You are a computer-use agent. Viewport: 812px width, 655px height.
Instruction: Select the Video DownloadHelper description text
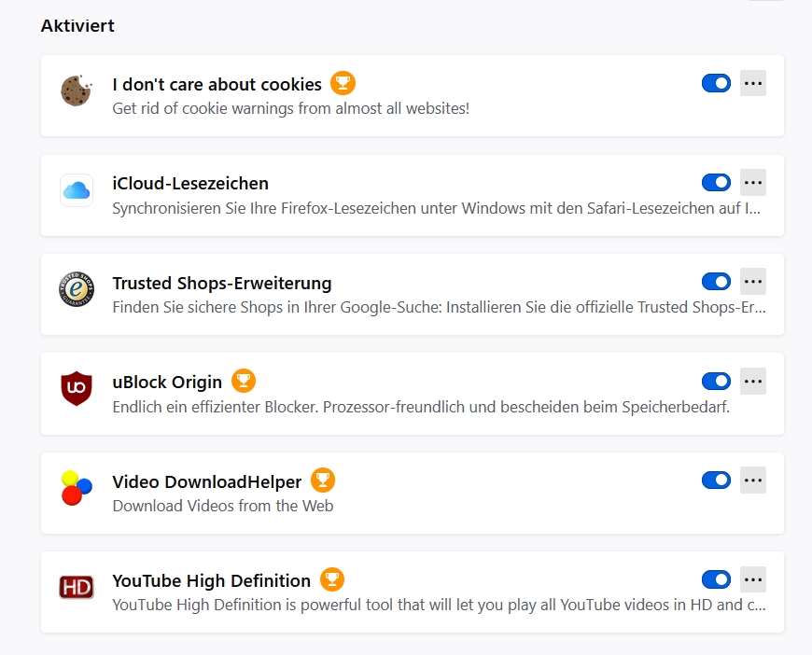coord(222,506)
